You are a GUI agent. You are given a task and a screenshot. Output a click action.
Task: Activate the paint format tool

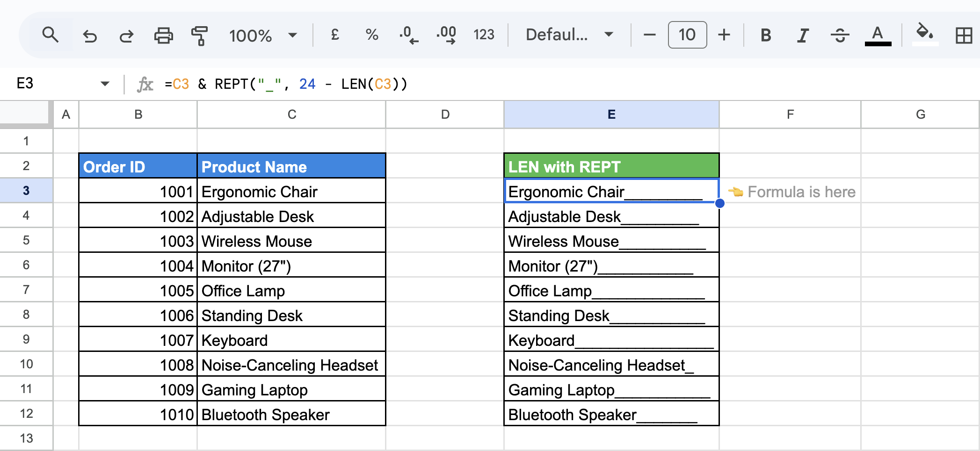coord(200,36)
